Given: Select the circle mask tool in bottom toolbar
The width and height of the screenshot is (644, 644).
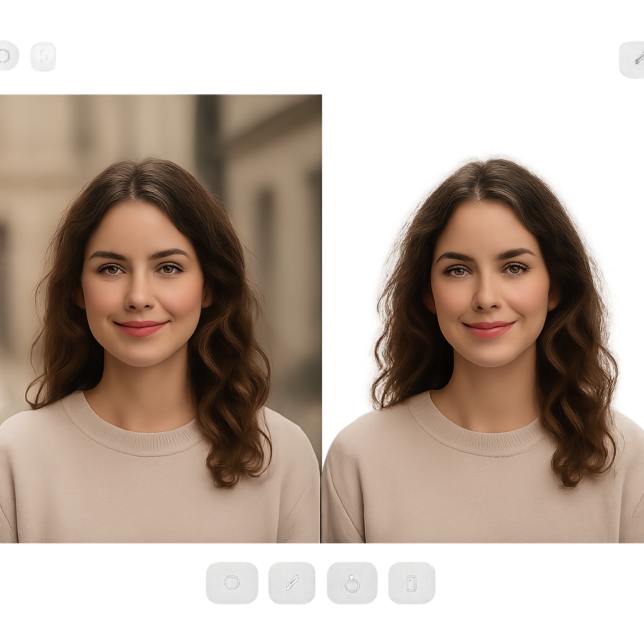Looking at the screenshot, I should pos(233,582).
